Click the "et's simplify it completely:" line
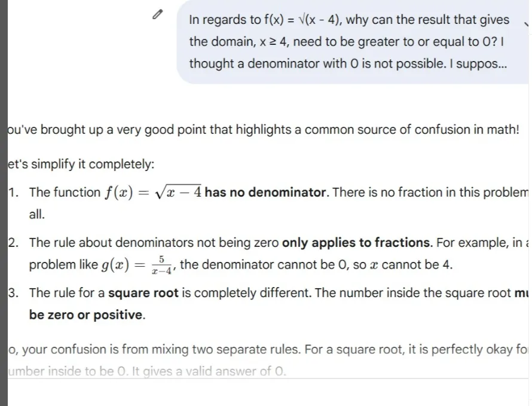Viewport: 532px width, 406px height. [81, 164]
